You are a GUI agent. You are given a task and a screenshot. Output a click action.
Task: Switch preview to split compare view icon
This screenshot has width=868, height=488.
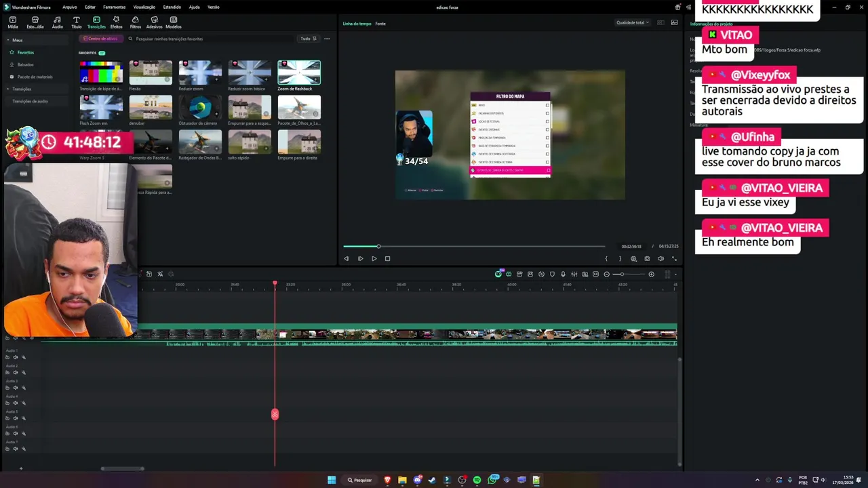(x=660, y=22)
